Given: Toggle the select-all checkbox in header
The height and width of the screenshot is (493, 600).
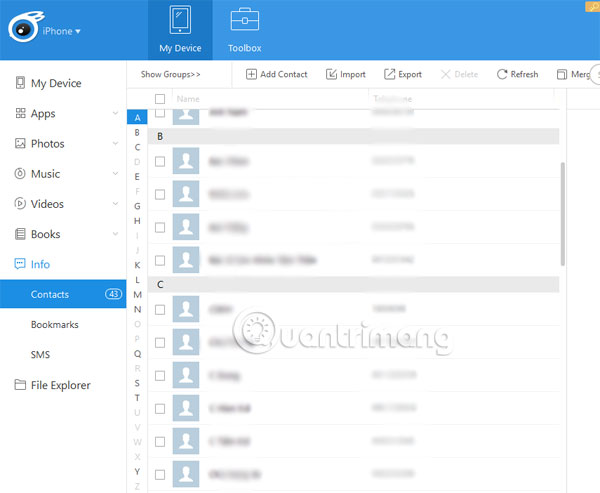Looking at the screenshot, I should point(160,99).
